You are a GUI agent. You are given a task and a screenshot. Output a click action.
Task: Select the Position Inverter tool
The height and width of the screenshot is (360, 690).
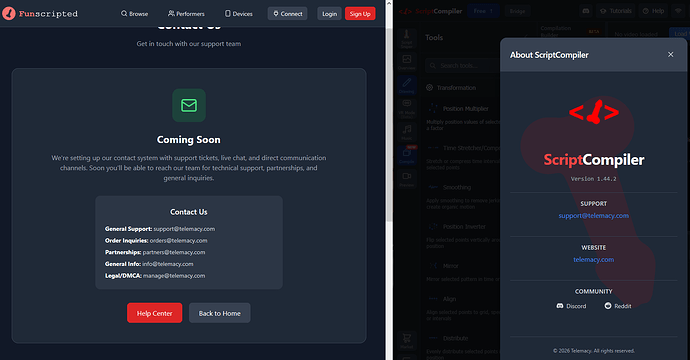pos(462,235)
